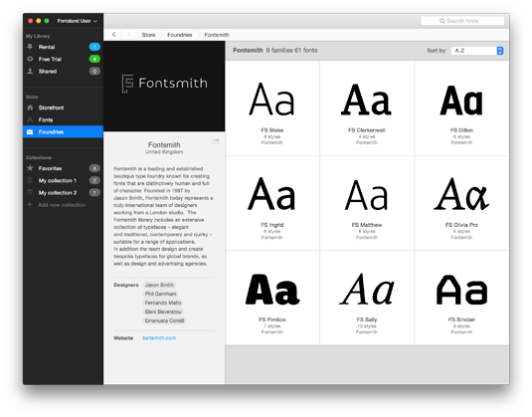Click the Favorites count badge
532x417 pixels.
[94, 168]
